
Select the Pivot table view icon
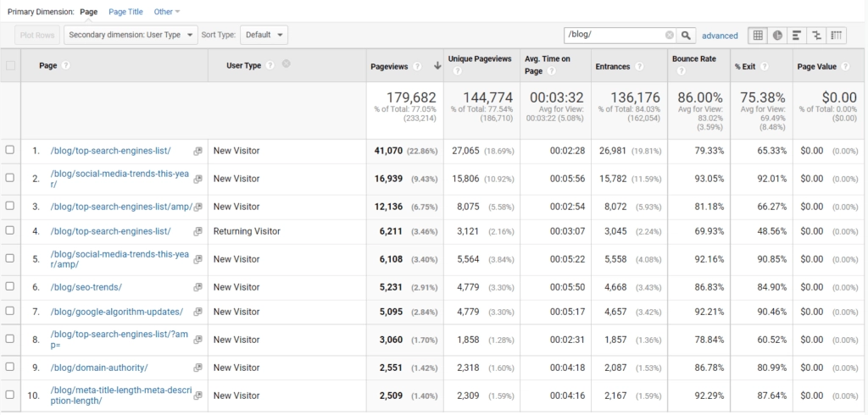pyautogui.click(x=837, y=36)
